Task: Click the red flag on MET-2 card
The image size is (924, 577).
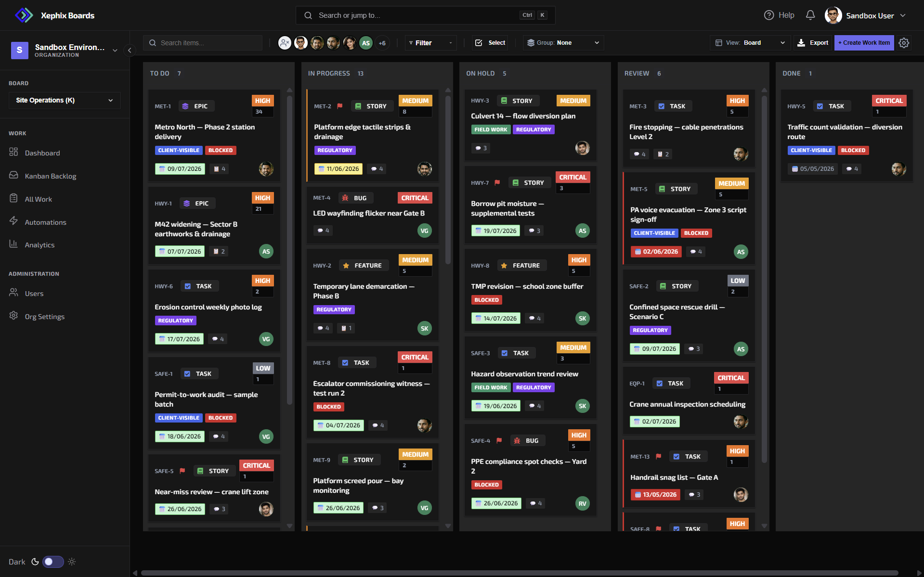Action: (x=340, y=106)
